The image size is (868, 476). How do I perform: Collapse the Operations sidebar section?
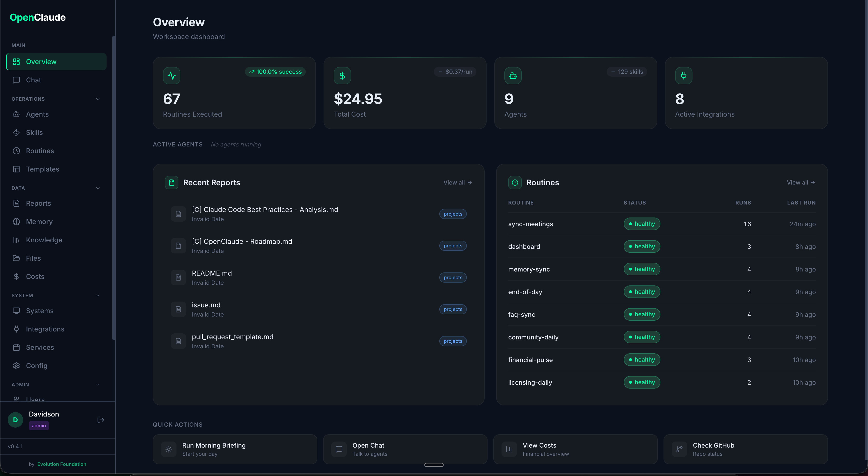[98, 99]
